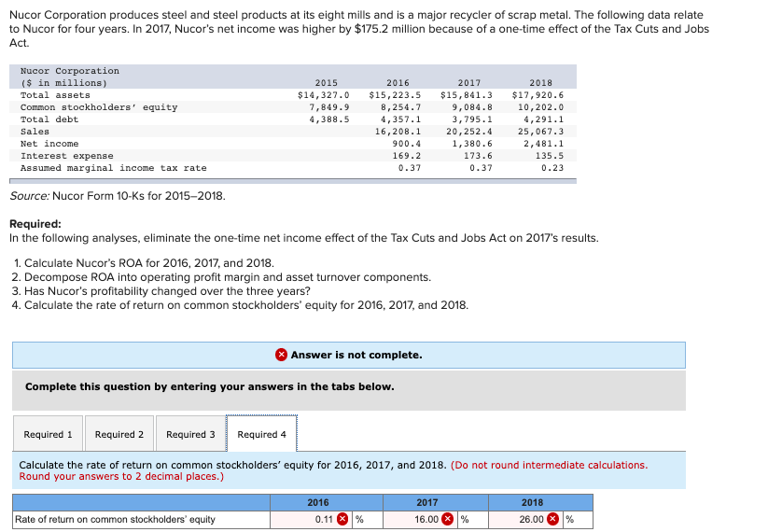The width and height of the screenshot is (782, 532).
Task: Open the Required 1 tab
Action: [48, 434]
